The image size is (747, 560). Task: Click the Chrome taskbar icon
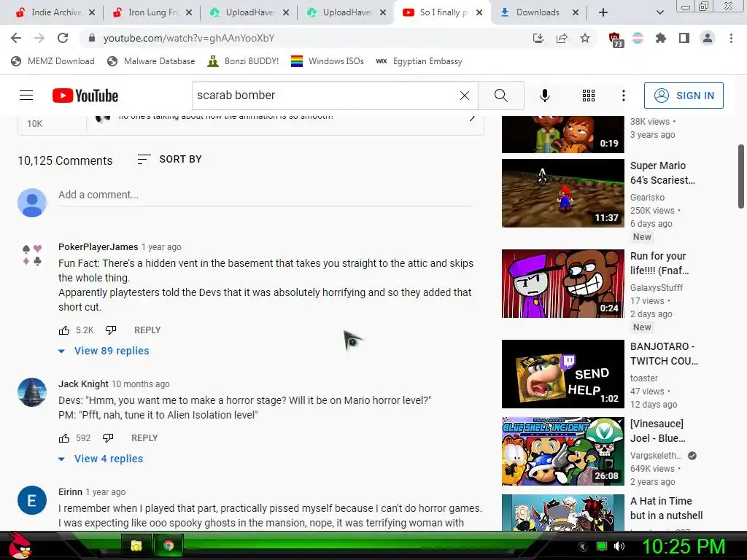point(168,545)
